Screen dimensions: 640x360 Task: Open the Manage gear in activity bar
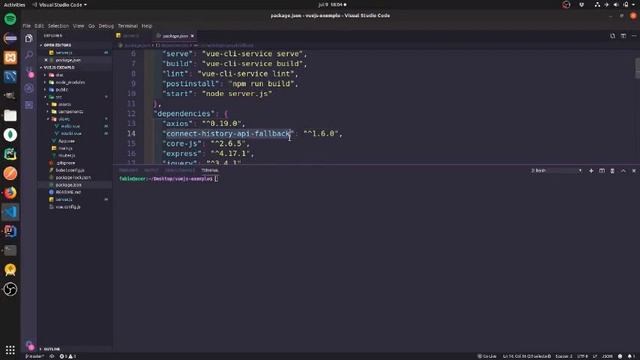tap(29, 346)
